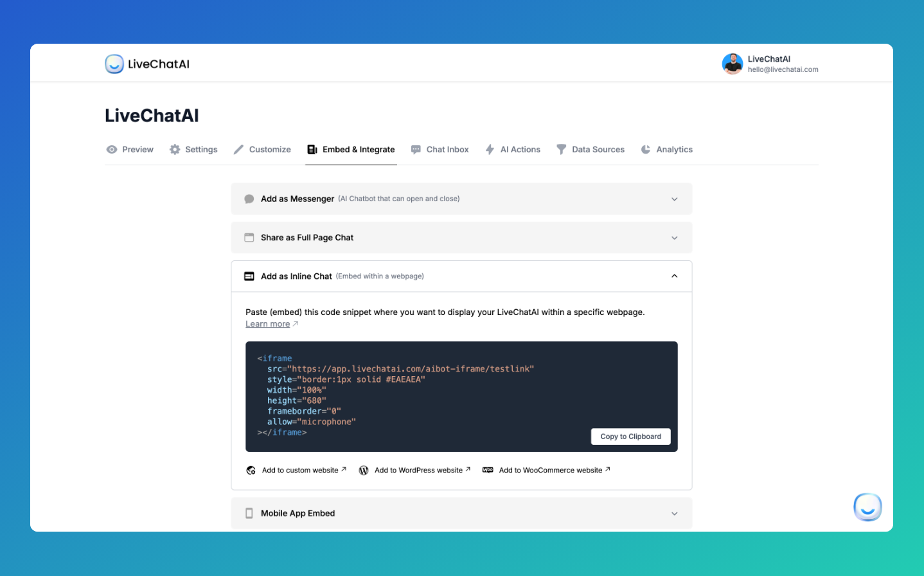Click the Data Sources funnel icon

click(x=561, y=149)
